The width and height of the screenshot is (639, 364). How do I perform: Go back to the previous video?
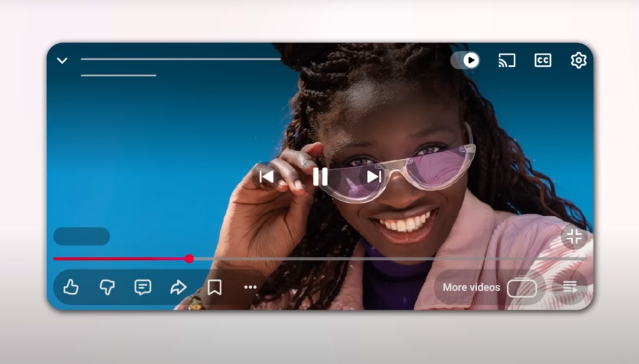(266, 177)
